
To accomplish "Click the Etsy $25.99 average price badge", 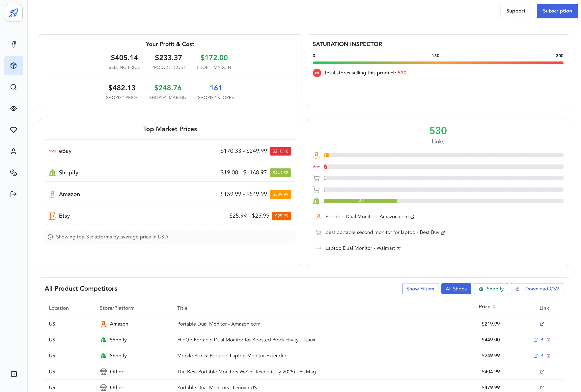I will 282,216.
